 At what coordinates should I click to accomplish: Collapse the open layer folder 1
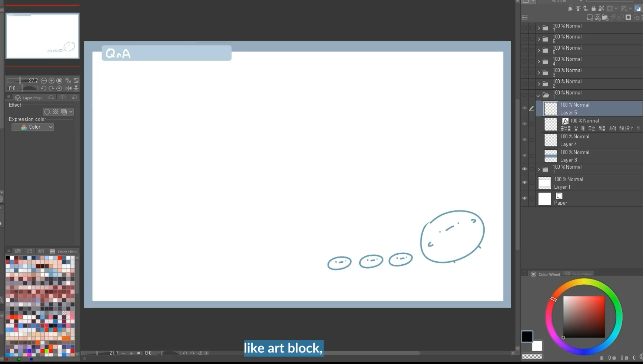(x=538, y=96)
